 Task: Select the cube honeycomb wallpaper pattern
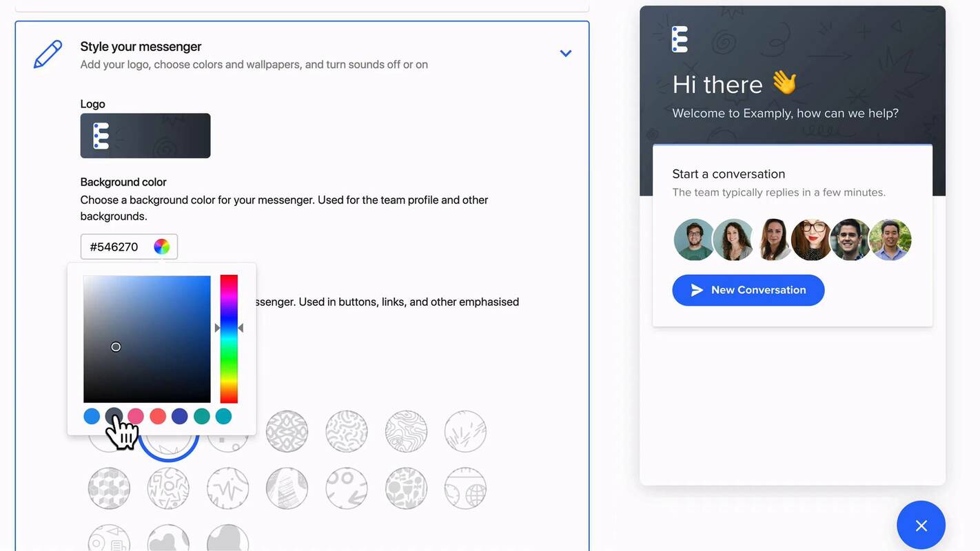point(109,489)
